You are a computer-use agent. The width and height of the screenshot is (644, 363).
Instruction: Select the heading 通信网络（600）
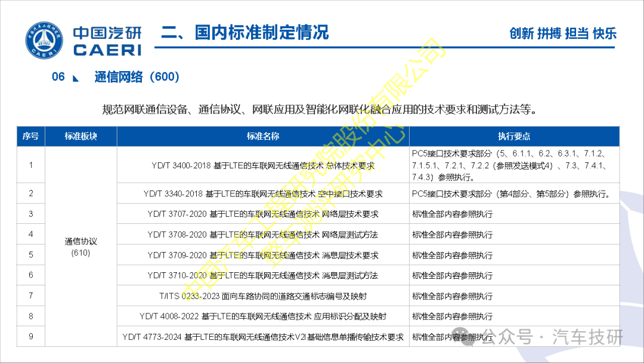pos(137,77)
